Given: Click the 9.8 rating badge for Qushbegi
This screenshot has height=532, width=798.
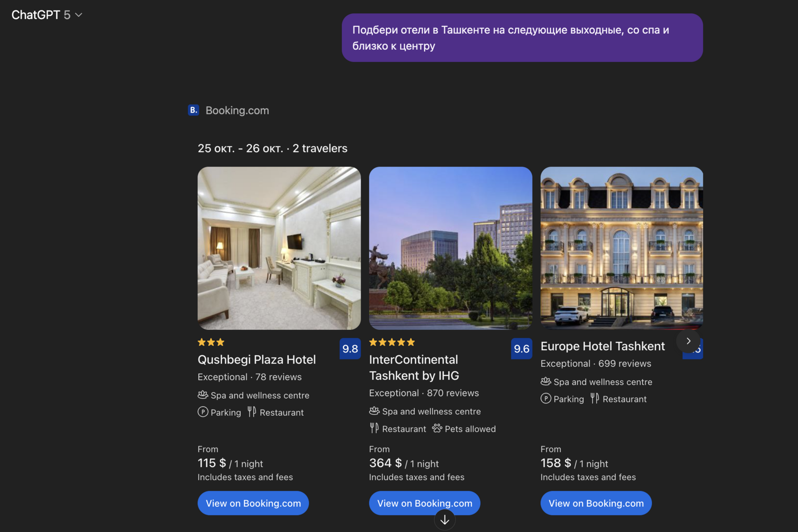Looking at the screenshot, I should (x=350, y=349).
